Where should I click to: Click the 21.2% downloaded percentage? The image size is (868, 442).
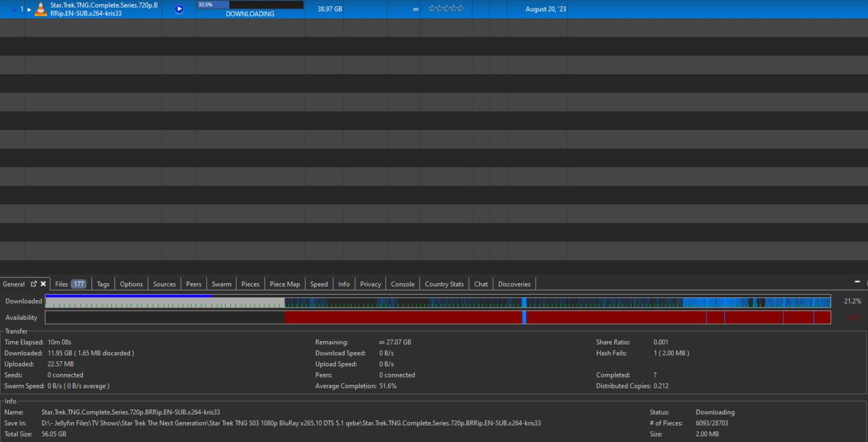pos(852,301)
